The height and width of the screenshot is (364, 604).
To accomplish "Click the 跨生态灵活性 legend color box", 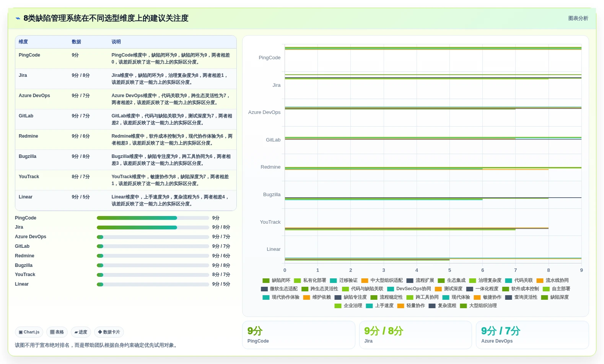I will click(305, 289).
